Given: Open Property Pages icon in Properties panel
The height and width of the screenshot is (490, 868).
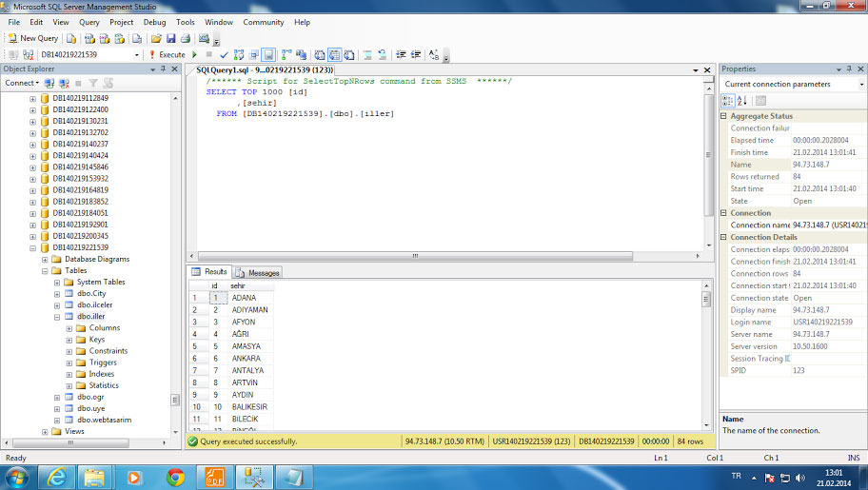Looking at the screenshot, I should 761,101.
